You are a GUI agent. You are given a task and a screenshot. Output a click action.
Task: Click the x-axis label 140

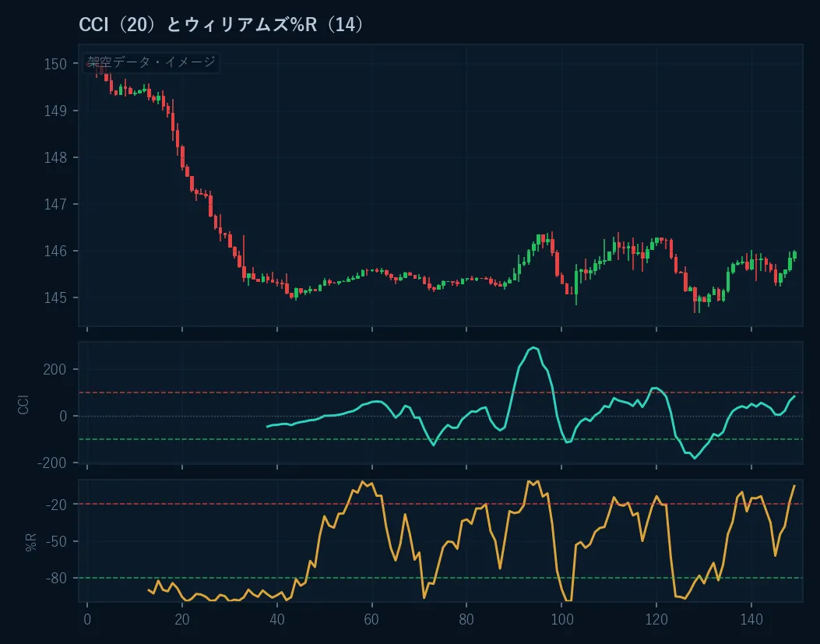(751, 619)
